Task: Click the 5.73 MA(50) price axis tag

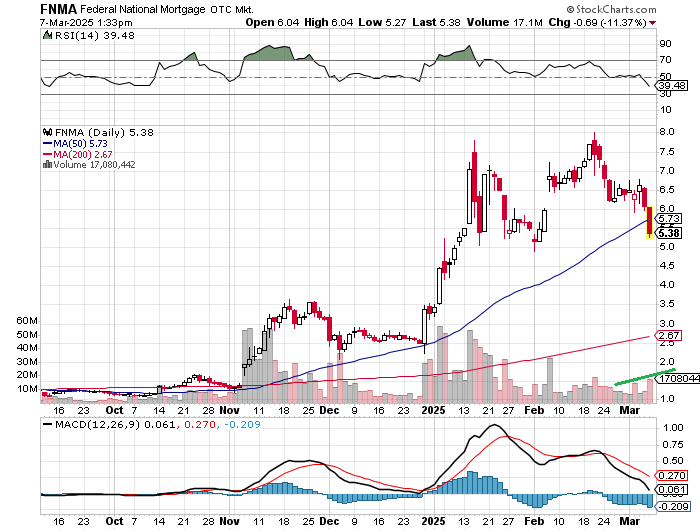Action: [x=668, y=218]
